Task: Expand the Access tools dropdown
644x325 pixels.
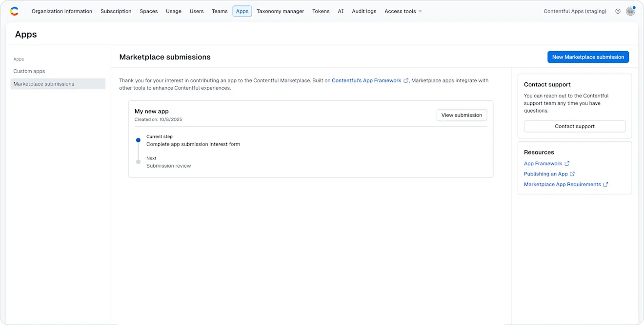Action: [403, 11]
